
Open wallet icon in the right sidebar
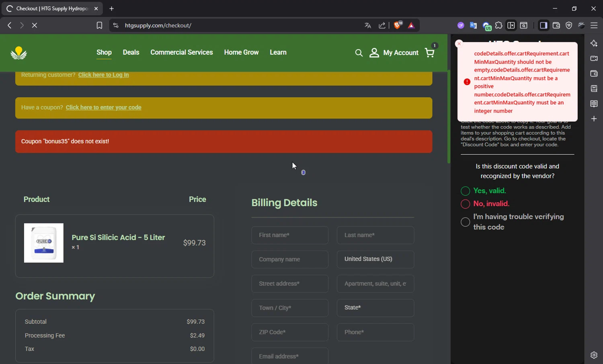tap(594, 74)
